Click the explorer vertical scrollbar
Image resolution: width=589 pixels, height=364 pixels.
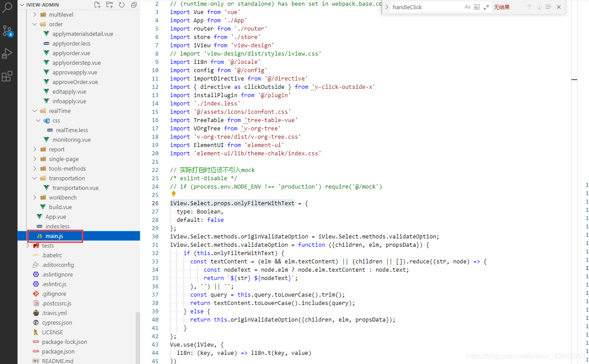tap(138, 338)
